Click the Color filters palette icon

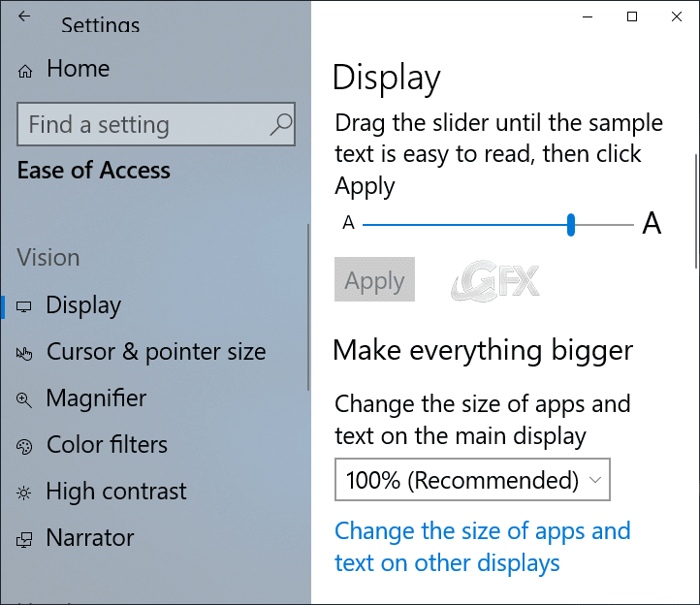click(24, 447)
